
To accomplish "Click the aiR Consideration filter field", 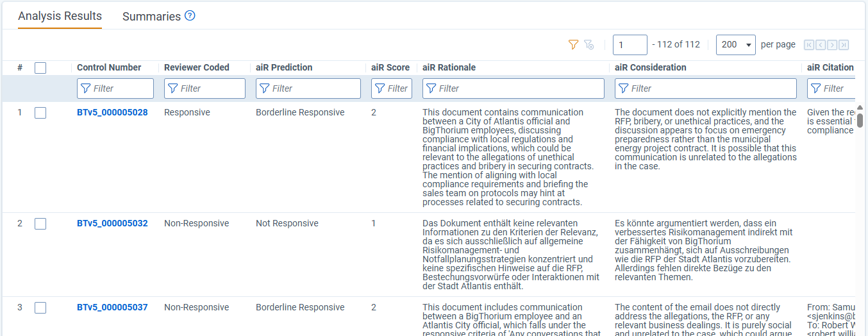I will [x=706, y=88].
